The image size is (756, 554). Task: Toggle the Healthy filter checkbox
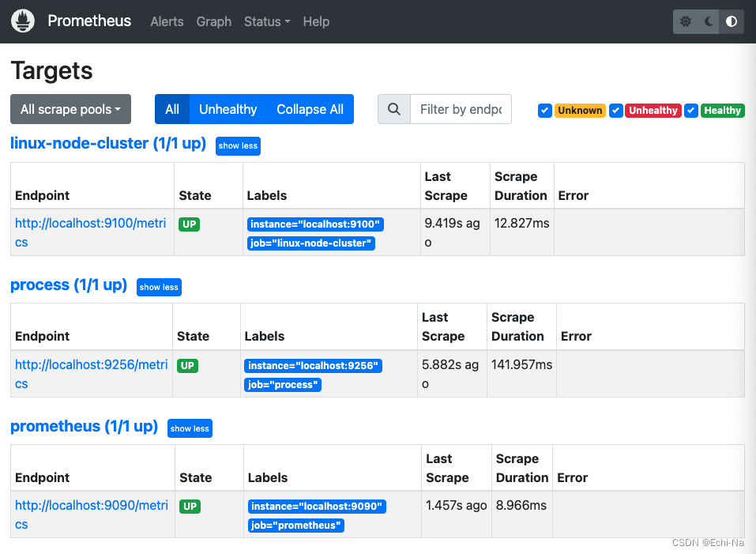point(691,111)
